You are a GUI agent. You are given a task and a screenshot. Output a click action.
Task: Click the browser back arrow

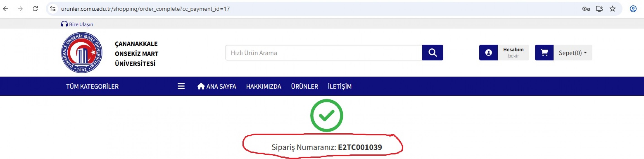click(x=5, y=9)
